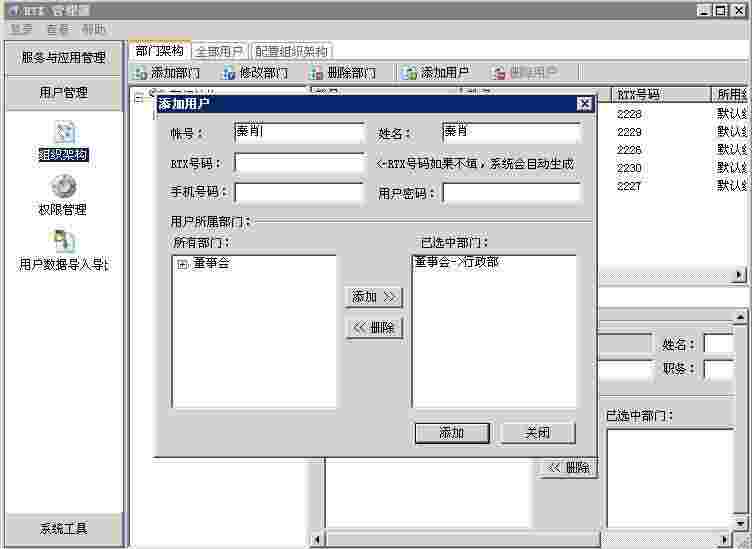Click the detail panel vertical scrollbar down arrow
This screenshot has width=752, height=549.
(x=740, y=523)
